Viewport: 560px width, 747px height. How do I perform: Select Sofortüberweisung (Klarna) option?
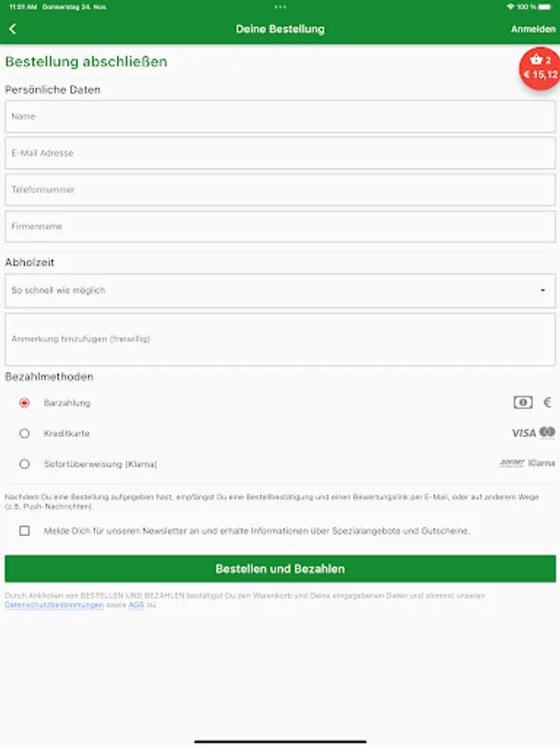tap(25, 464)
